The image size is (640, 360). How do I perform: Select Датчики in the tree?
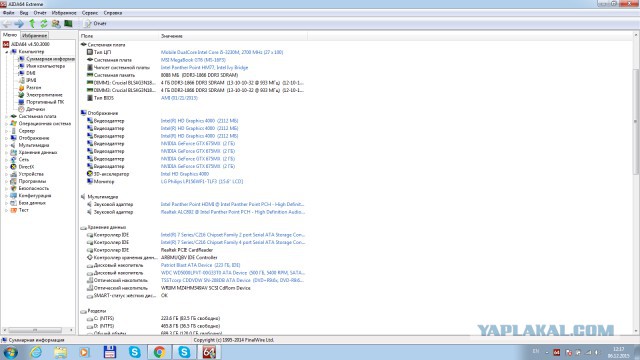point(31,109)
